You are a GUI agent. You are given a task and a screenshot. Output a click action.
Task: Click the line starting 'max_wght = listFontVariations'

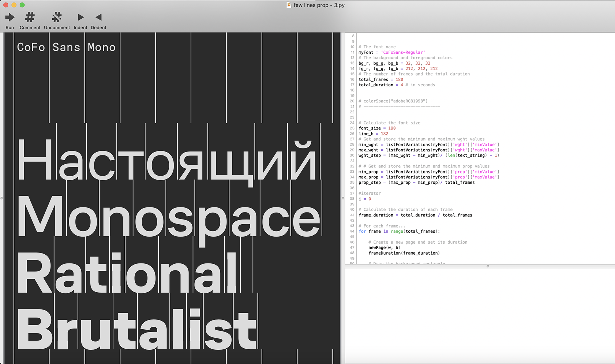429,150
